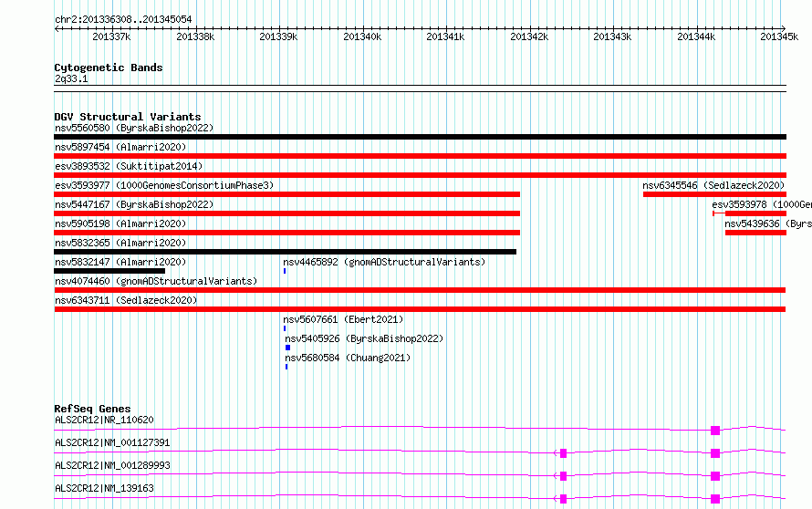Image resolution: width=812 pixels, height=509 pixels.
Task: Click the truncated nsv5439636 variant label
Action: tap(768, 223)
